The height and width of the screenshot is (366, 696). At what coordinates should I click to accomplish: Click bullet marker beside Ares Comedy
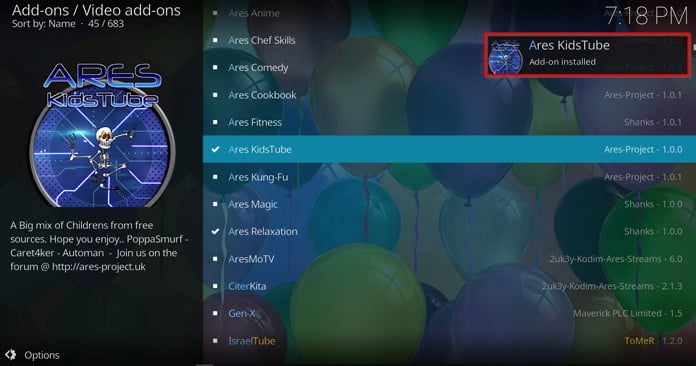click(x=215, y=68)
